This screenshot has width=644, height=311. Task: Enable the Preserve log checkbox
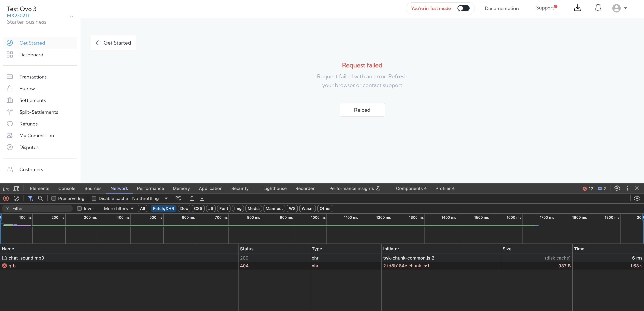click(53, 198)
